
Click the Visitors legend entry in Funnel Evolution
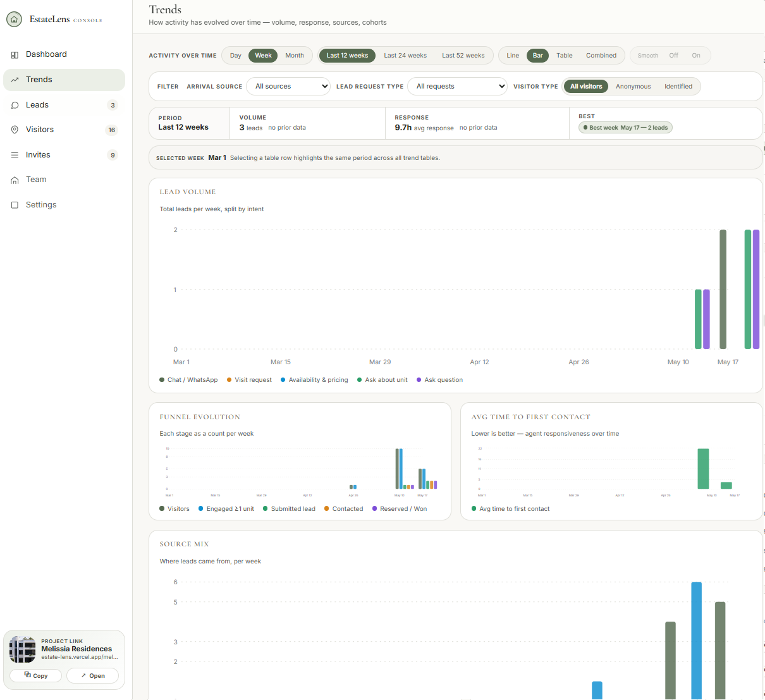pyautogui.click(x=174, y=509)
